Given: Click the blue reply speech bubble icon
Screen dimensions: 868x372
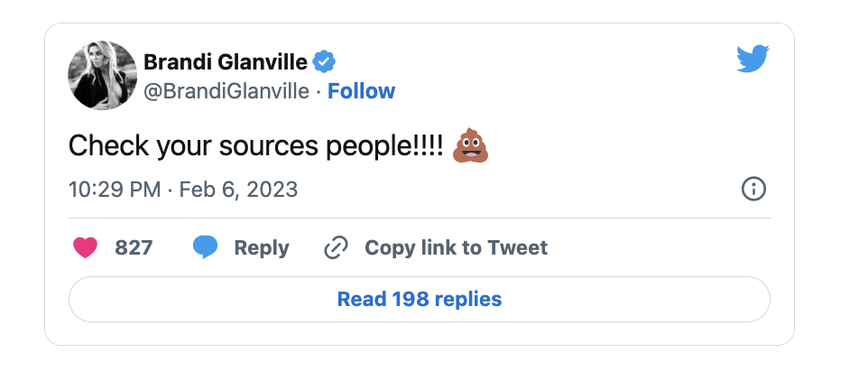Looking at the screenshot, I should coord(205,246).
